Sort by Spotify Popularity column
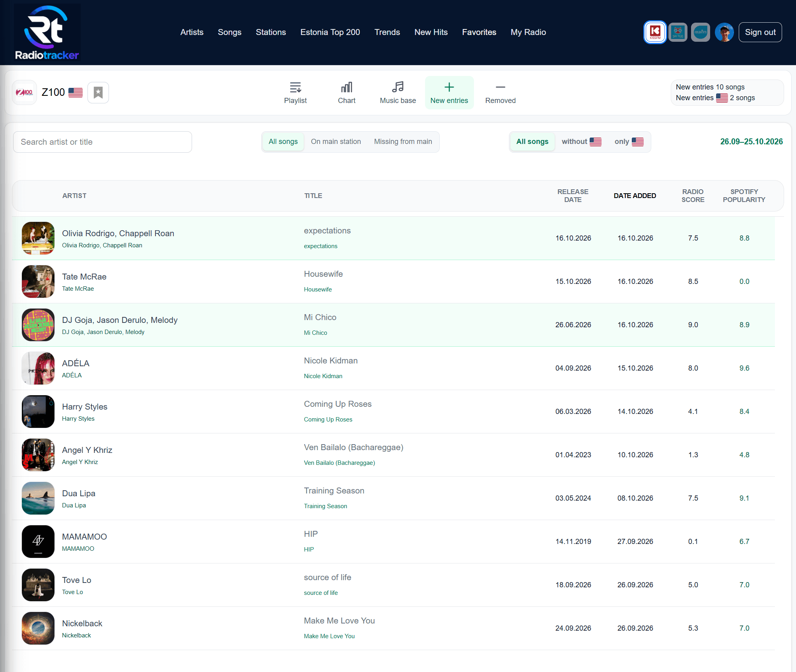796x672 pixels. tap(744, 196)
